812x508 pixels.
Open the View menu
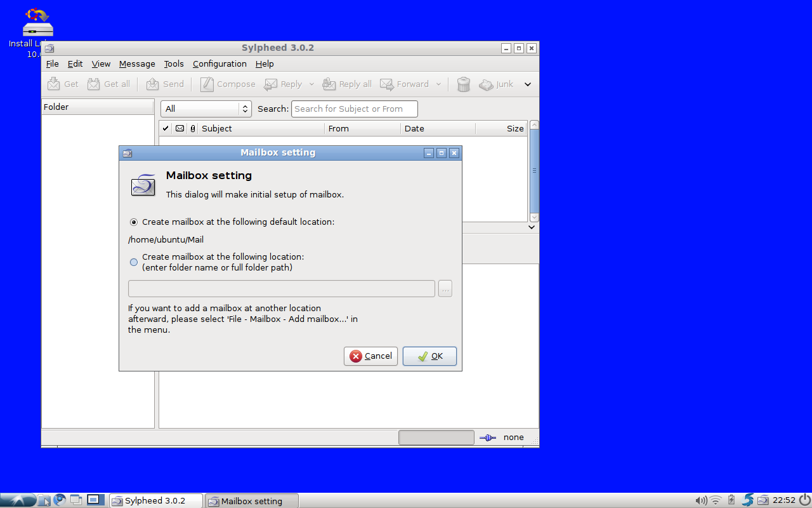point(101,63)
